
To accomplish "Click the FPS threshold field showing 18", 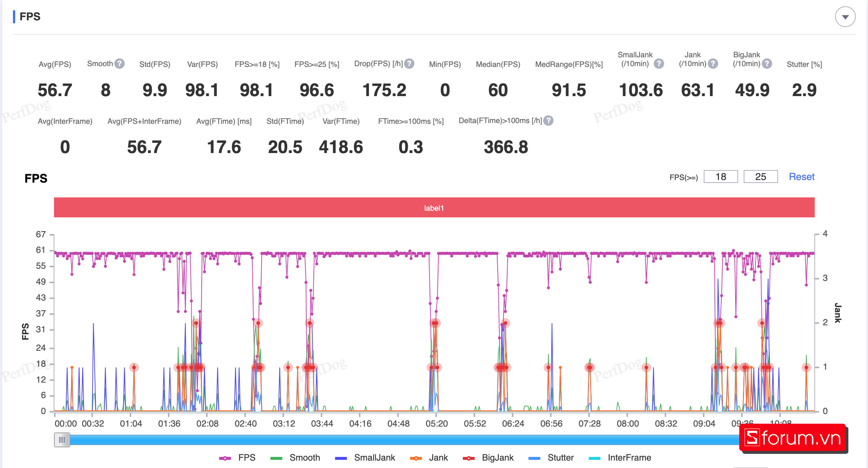I will coord(721,177).
